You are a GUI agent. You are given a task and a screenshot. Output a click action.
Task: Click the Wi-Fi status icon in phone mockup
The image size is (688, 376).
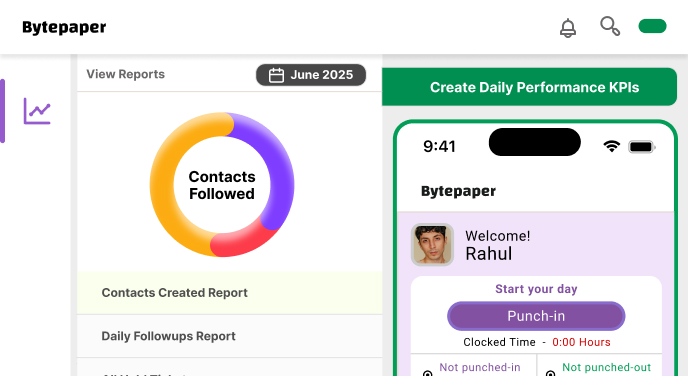coord(611,146)
